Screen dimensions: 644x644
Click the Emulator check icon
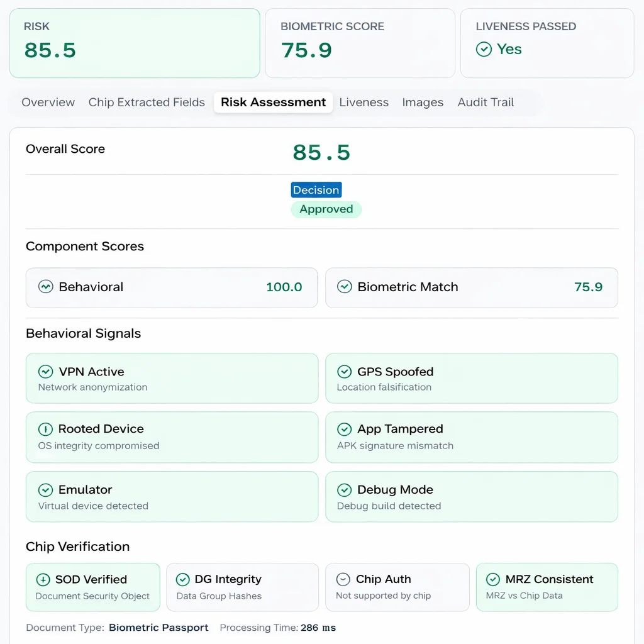(45, 489)
